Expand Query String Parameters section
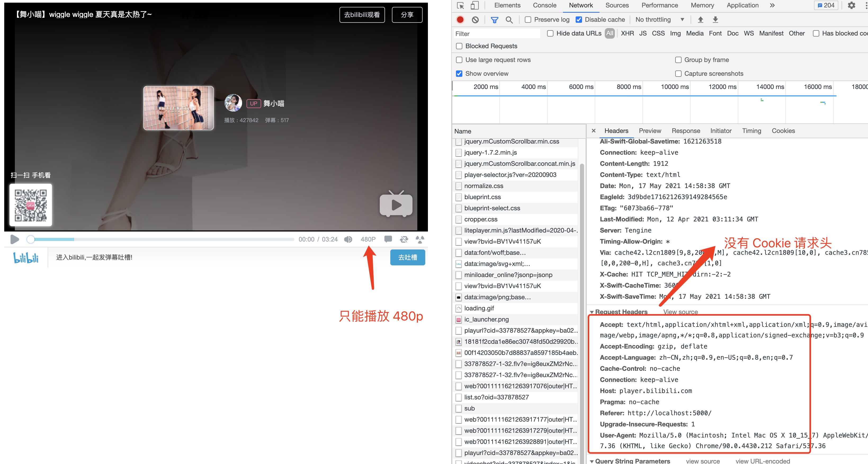The height and width of the screenshot is (464, 868). (592, 461)
